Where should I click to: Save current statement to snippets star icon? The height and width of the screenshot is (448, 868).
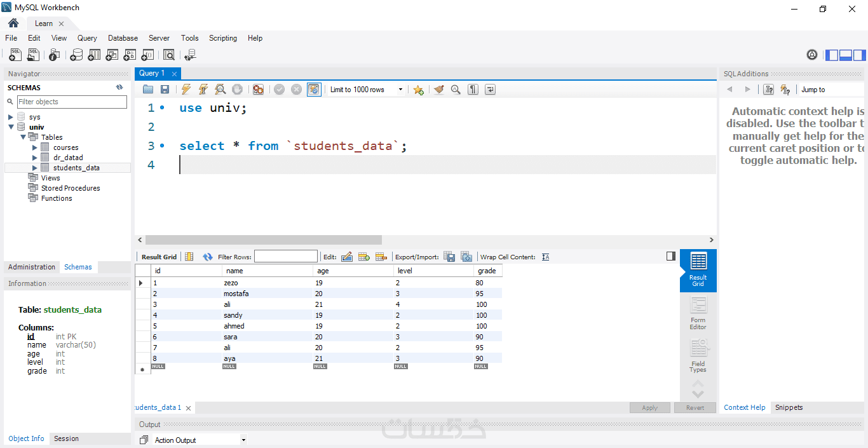tap(418, 90)
